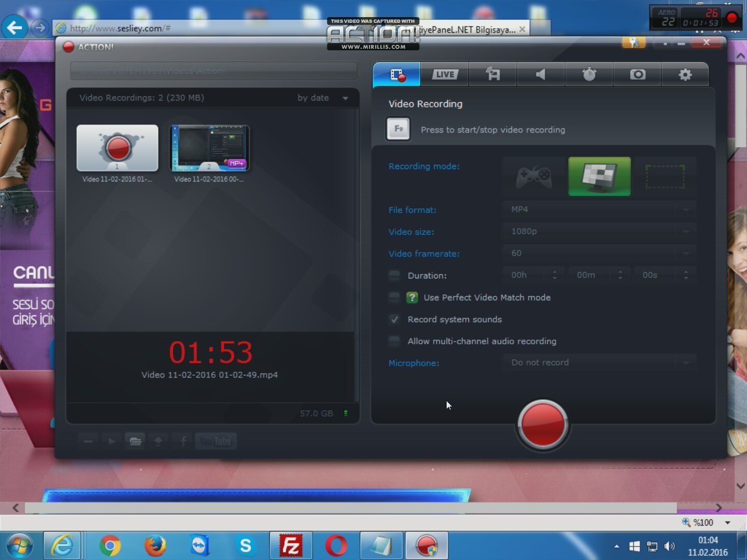The image size is (747, 560).
Task: Open the Export (conversion) tab
Action: [493, 75]
